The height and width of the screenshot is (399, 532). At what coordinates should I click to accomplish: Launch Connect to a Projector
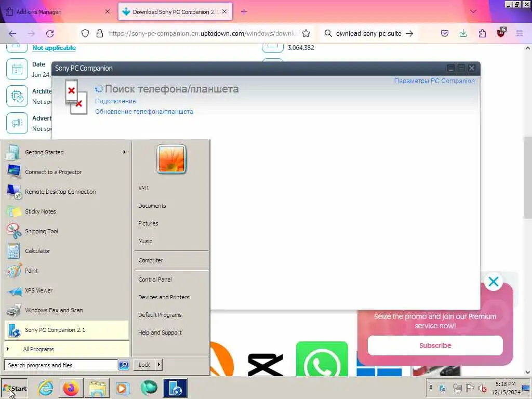point(66,172)
